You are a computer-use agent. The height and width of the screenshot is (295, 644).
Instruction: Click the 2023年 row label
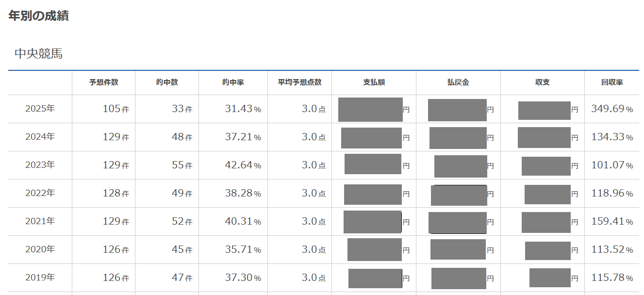(x=40, y=165)
